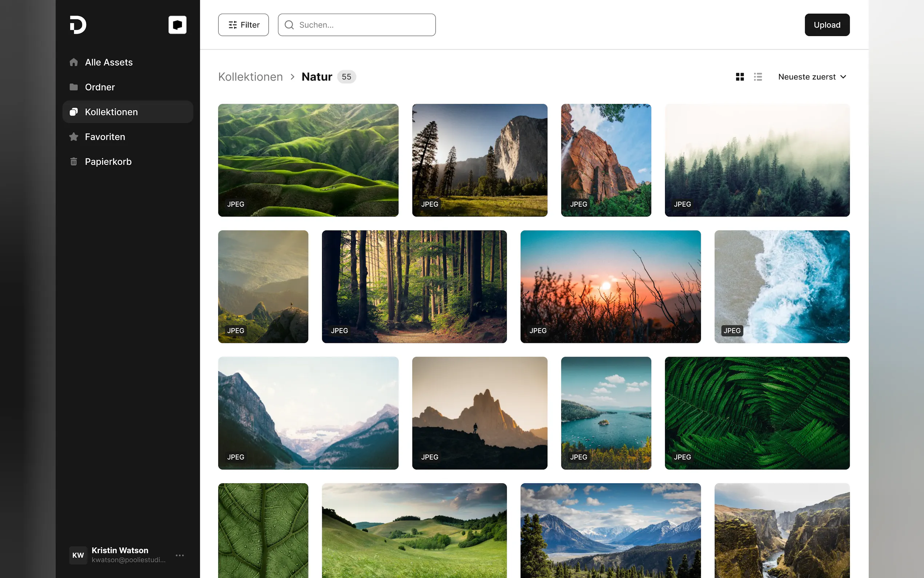This screenshot has width=924, height=578.
Task: Go to Alle Assets section
Action: (108, 62)
